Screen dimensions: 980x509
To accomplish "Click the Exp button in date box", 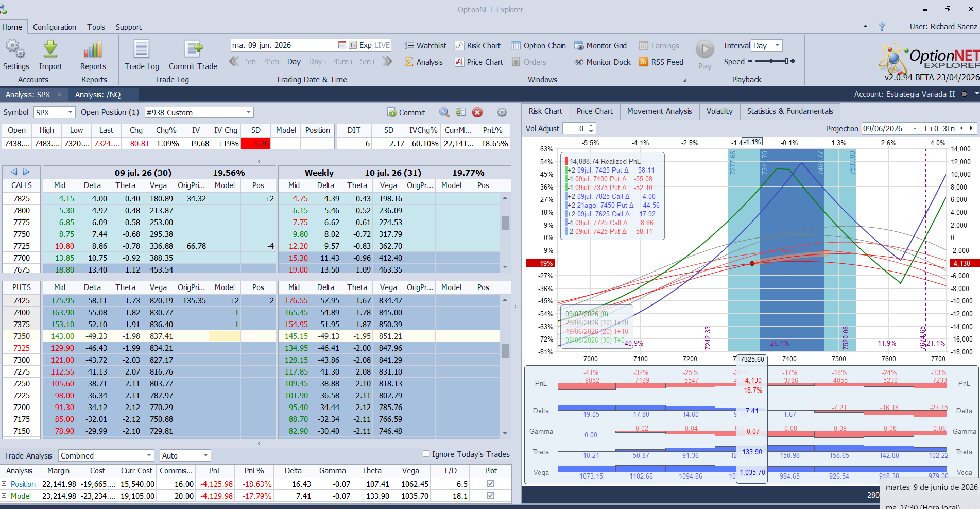I will 366,45.
